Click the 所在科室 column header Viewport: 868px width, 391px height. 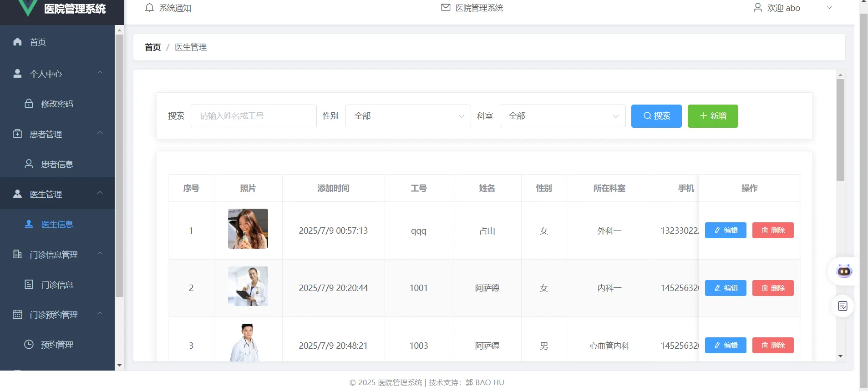coord(609,188)
